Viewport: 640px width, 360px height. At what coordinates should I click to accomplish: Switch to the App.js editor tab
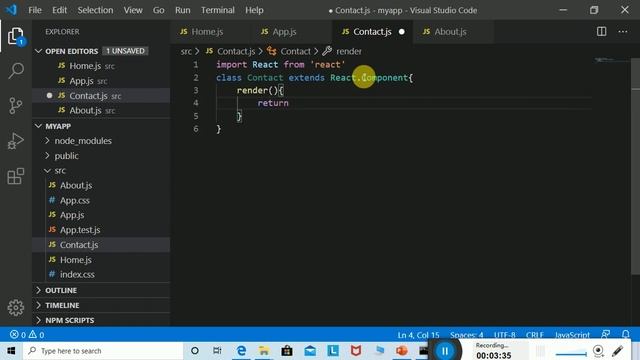[291, 32]
